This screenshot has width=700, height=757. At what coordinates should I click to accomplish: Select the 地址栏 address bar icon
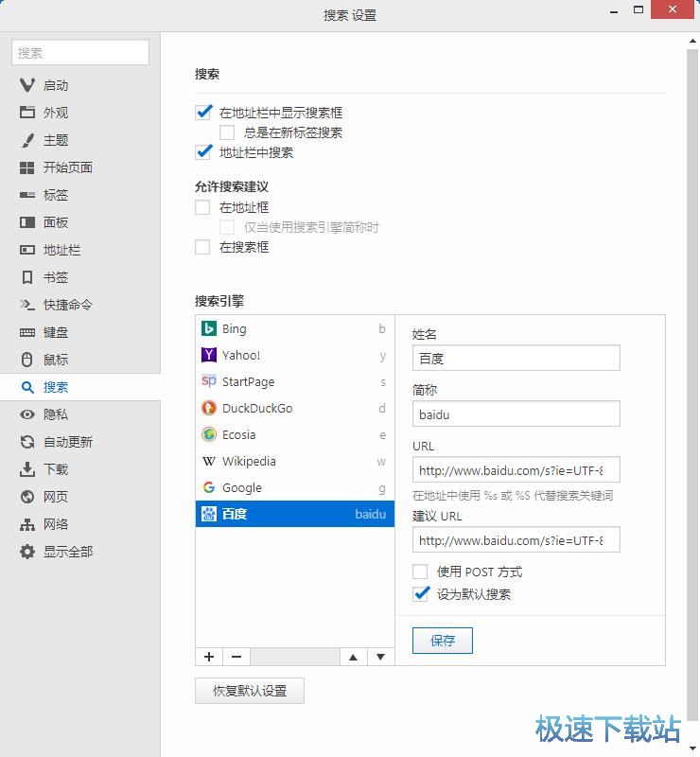click(27, 250)
